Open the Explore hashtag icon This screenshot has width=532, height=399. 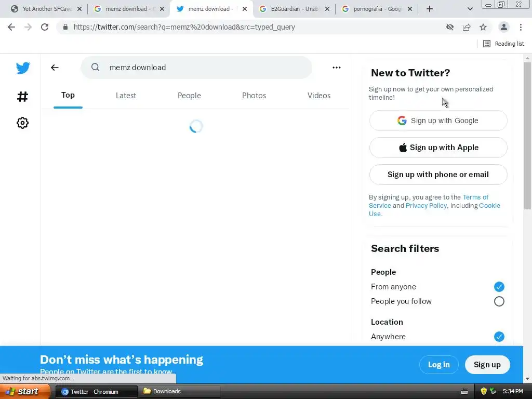click(22, 97)
